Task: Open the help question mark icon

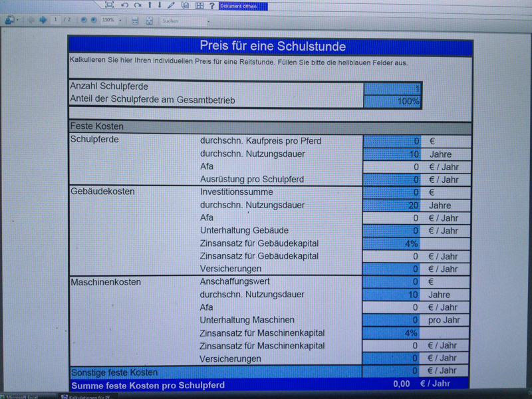Action: click(x=211, y=6)
